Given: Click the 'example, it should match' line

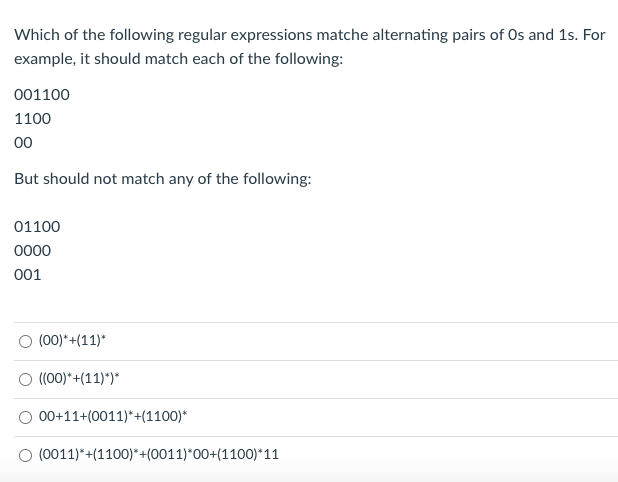Looking at the screenshot, I should [179, 59].
